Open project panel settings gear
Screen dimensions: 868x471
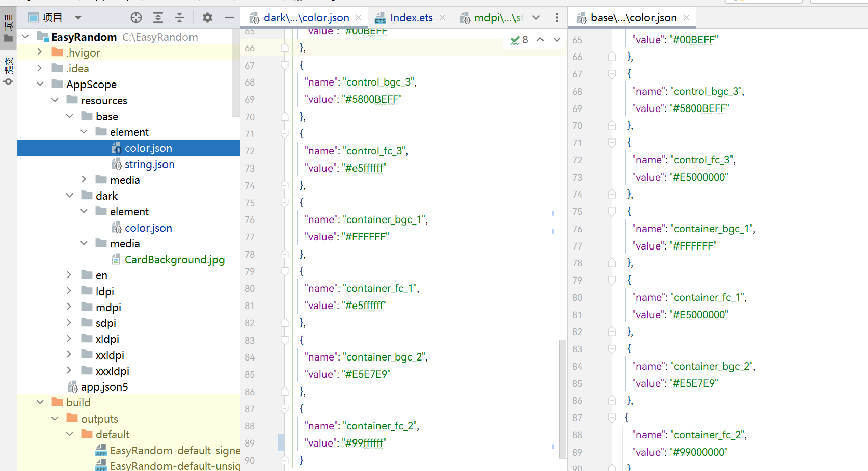pyautogui.click(x=207, y=18)
